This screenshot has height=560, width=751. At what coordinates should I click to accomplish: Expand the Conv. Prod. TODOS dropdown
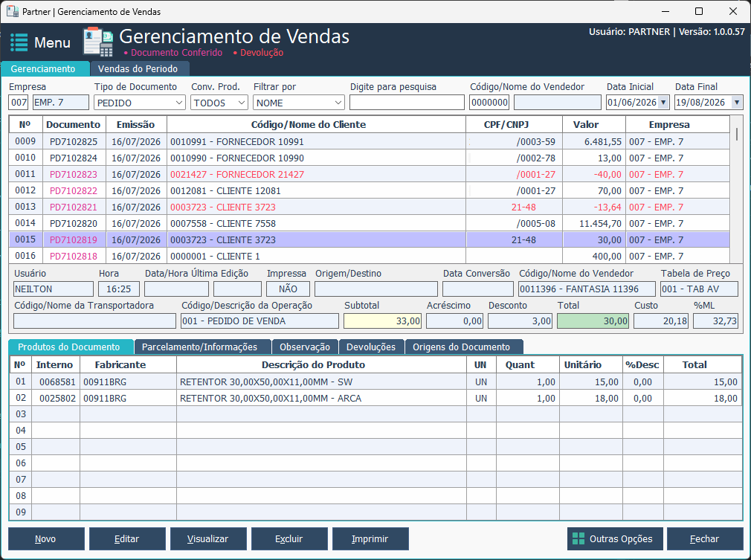(x=242, y=103)
